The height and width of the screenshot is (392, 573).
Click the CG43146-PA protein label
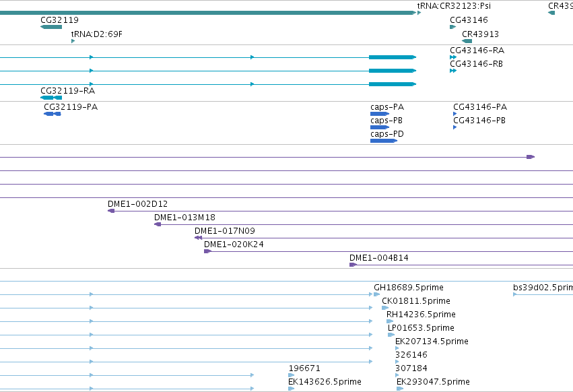[x=480, y=107]
